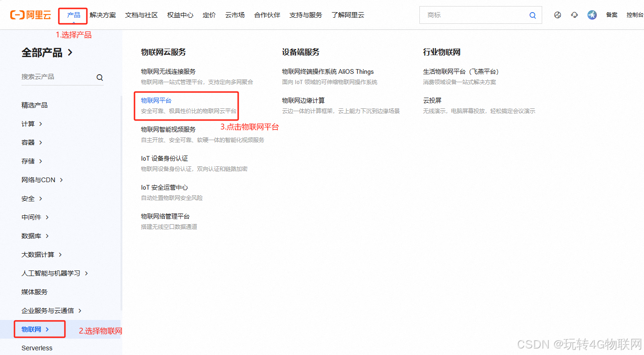Open 物联网无线连接服务 product link
644x355 pixels.
pyautogui.click(x=168, y=71)
